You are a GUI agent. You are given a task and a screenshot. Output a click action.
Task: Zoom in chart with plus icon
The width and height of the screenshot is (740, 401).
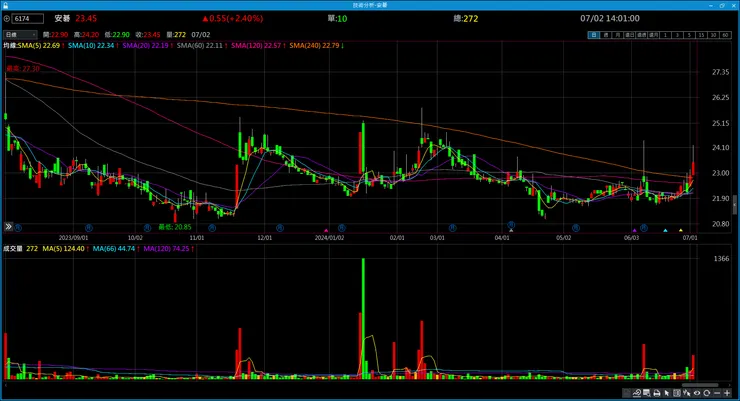point(727,393)
